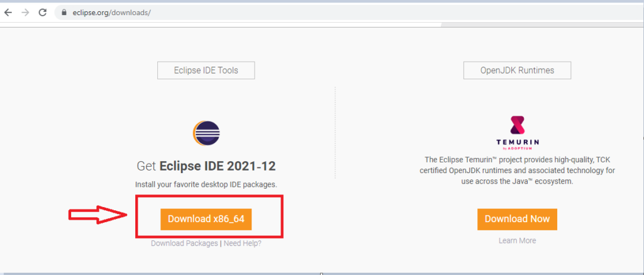644x275 pixels.
Task: Click the browser forward arrow
Action: 25,13
